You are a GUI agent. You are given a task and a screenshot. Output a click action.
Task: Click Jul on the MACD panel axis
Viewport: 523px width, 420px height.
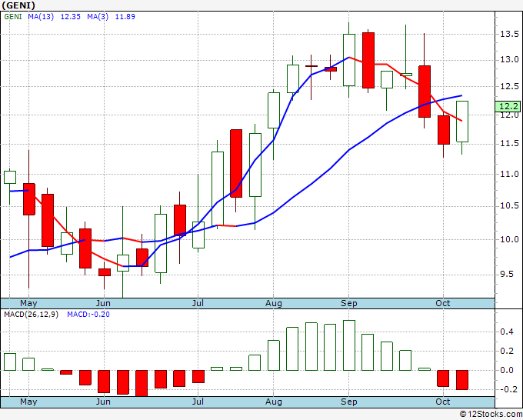pyautogui.click(x=198, y=402)
